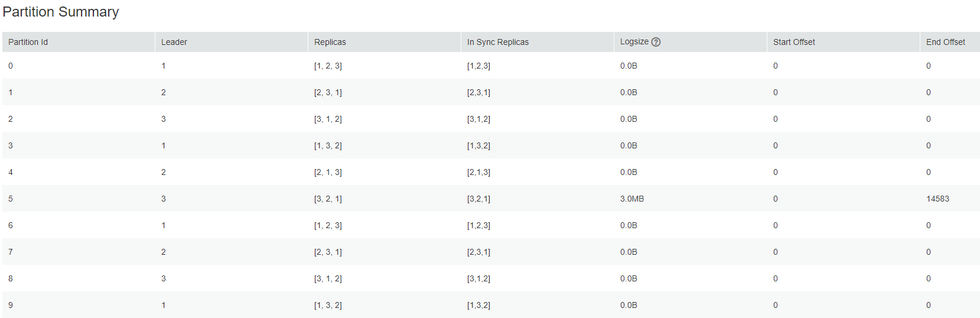The image size is (980, 318).
Task: Click the partition id 5 cell
Action: pyautogui.click(x=11, y=199)
